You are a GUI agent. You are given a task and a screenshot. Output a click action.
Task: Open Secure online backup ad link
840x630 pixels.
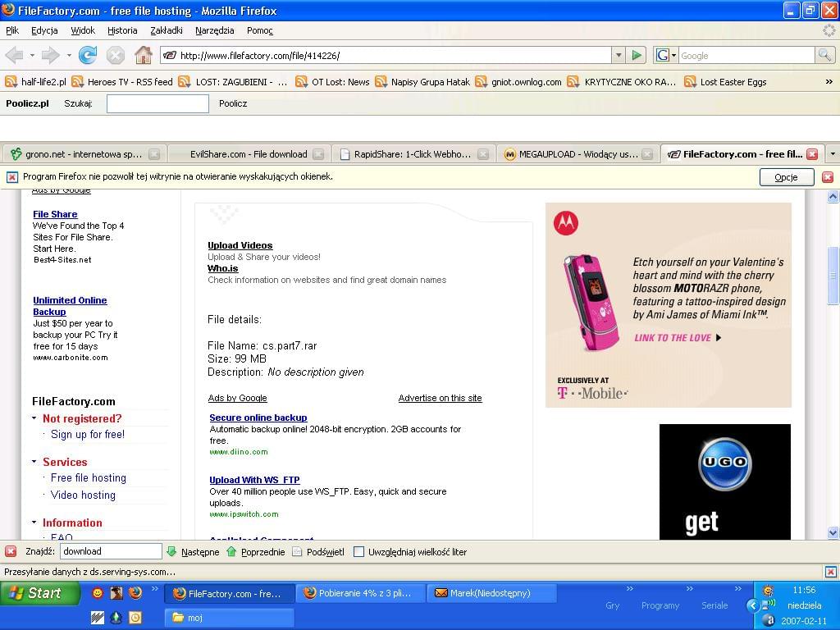pos(258,418)
